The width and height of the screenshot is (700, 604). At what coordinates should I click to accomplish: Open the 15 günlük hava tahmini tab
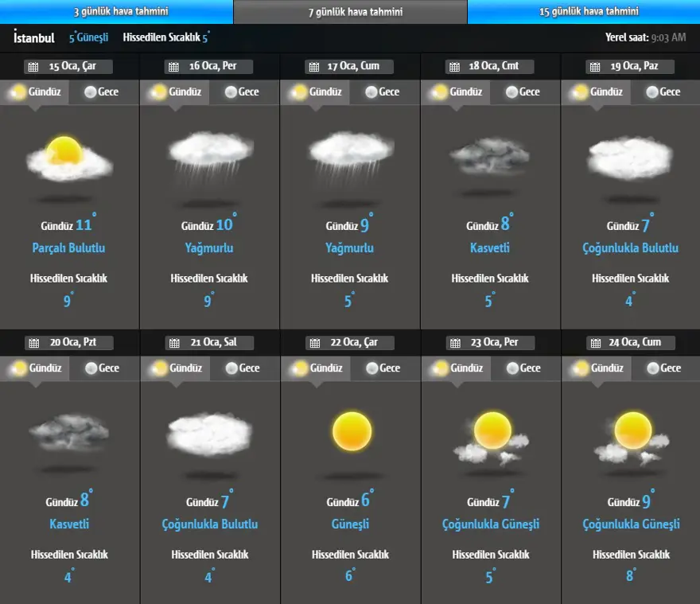[583, 12]
